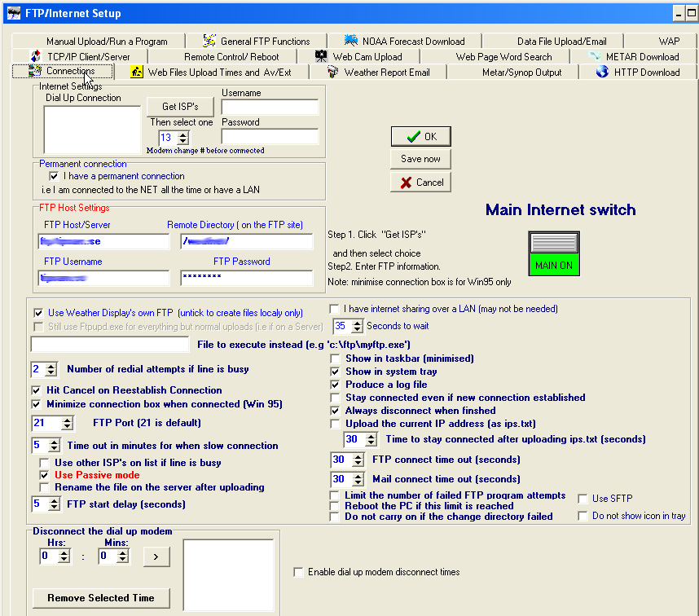Click the dial-up Username field
699x616 pixels.
[x=270, y=108]
